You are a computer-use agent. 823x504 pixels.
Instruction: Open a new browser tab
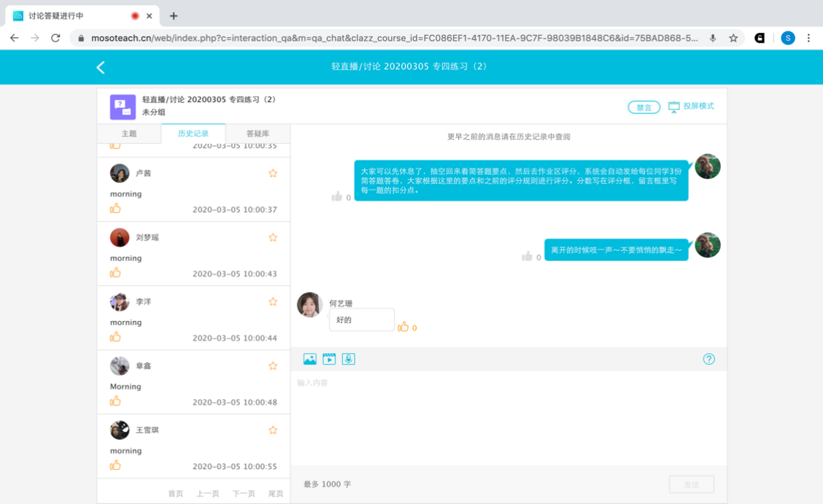tap(174, 15)
